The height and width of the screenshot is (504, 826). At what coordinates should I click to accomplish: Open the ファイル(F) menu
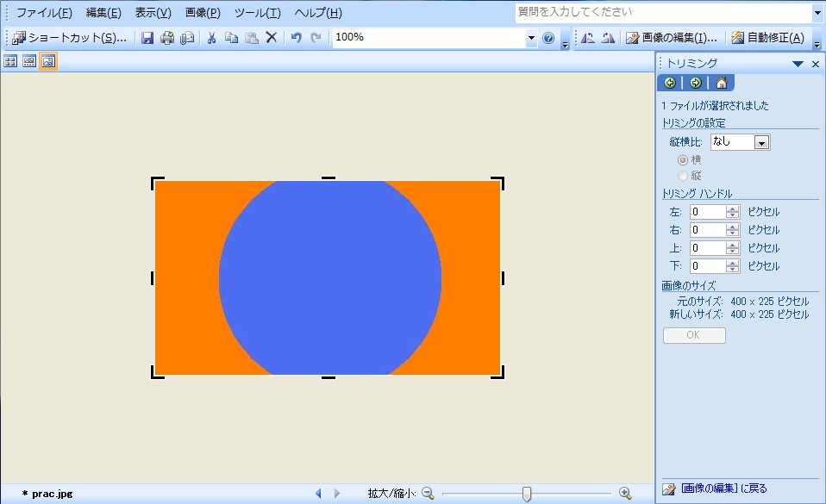(44, 13)
